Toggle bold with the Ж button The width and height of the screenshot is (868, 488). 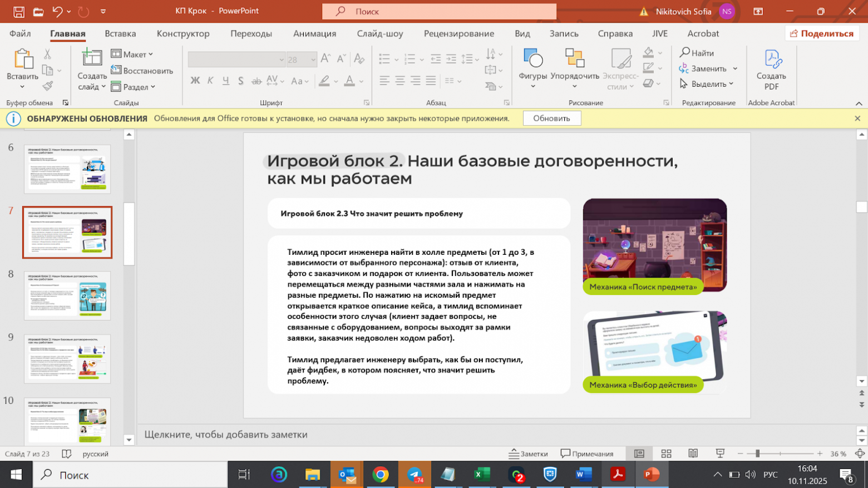pyautogui.click(x=194, y=81)
